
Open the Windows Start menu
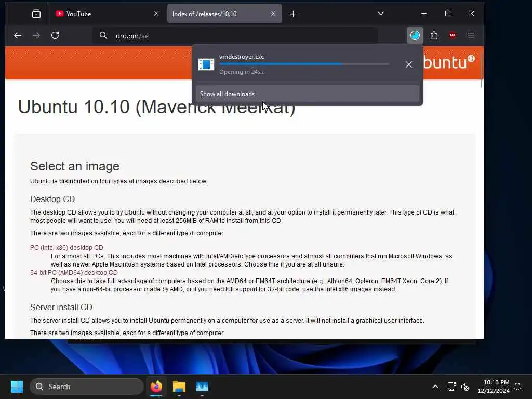pos(17,387)
